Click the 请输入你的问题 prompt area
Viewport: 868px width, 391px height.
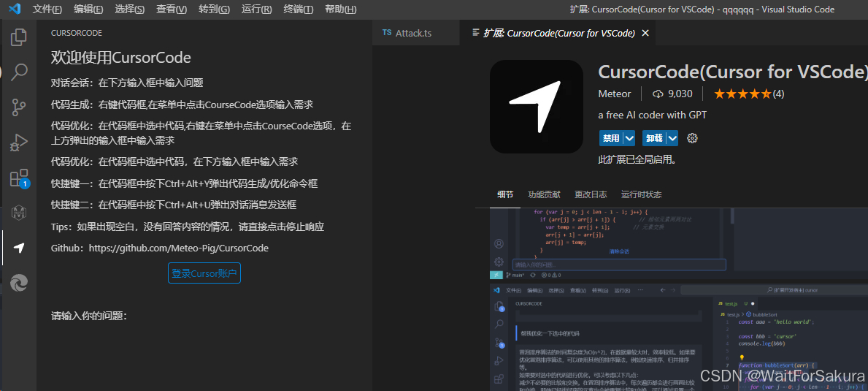click(x=89, y=316)
